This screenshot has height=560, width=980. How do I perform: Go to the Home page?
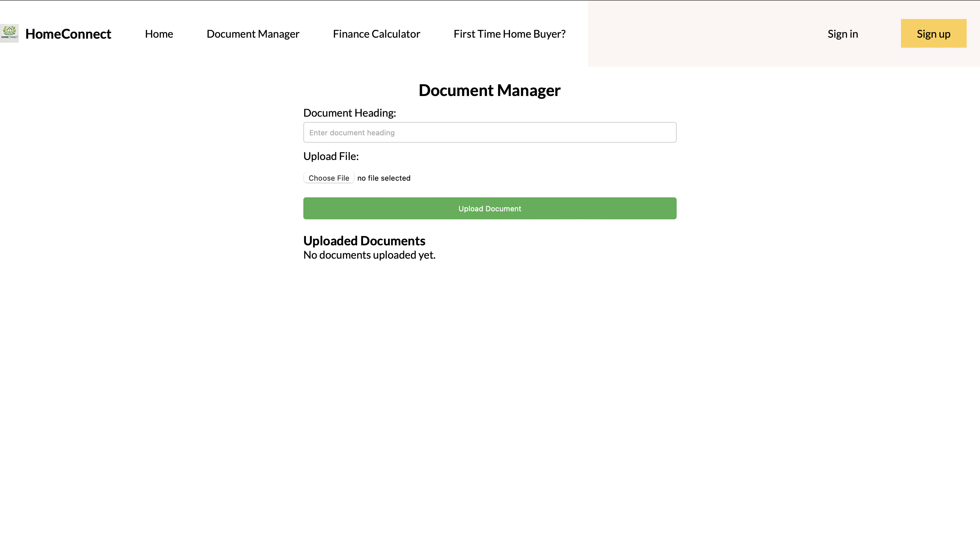pyautogui.click(x=159, y=34)
